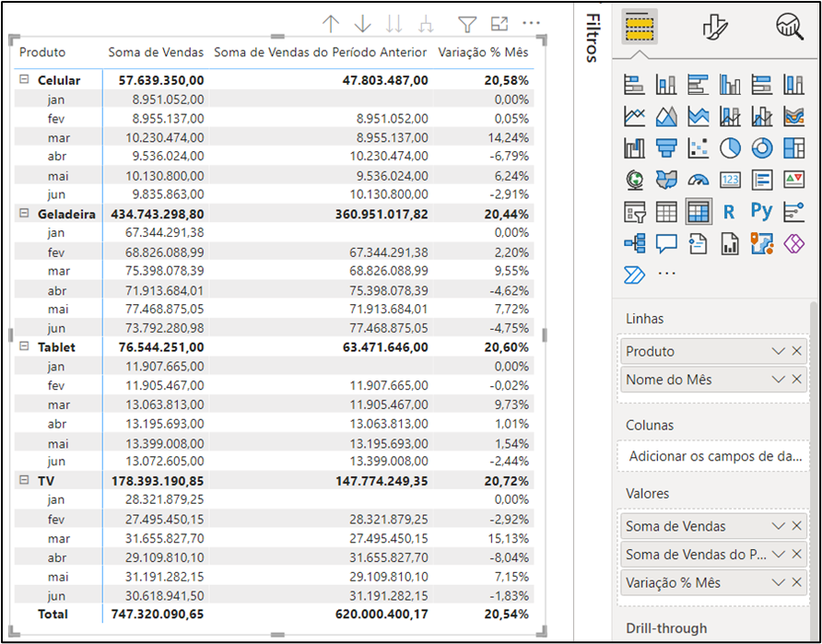The width and height of the screenshot is (822, 644).
Task: Select the 100% stacked bar chart visual
Action: pos(762,85)
